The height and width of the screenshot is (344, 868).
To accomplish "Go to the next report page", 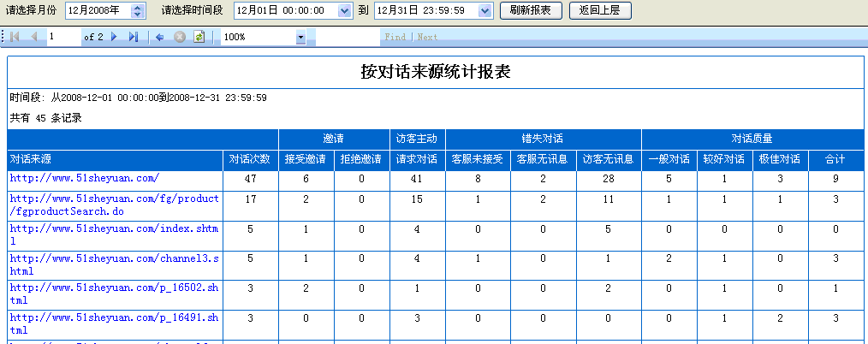I will click(114, 37).
